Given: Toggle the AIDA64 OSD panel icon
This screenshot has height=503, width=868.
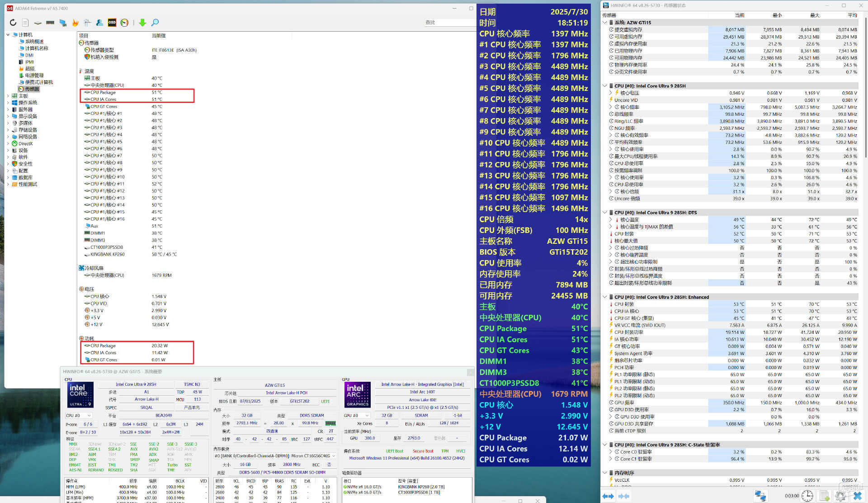Looking at the screenshot, I should pos(112,23).
